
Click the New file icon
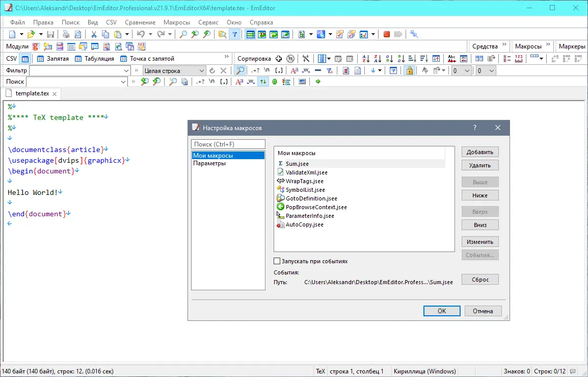point(12,35)
